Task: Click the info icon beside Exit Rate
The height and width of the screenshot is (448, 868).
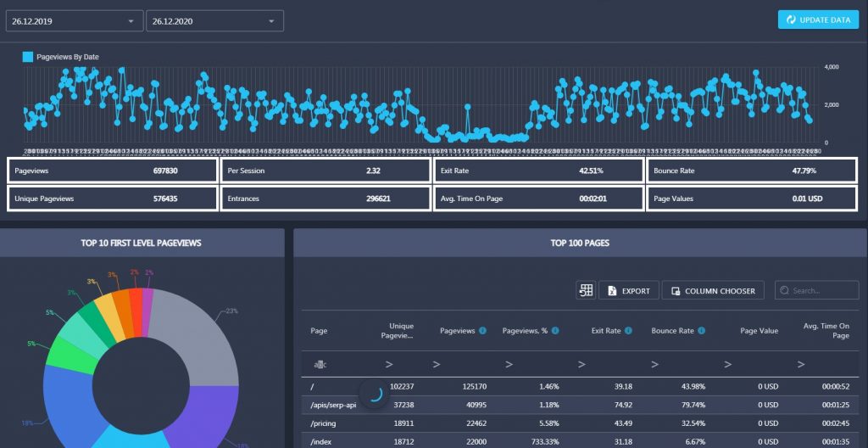Action: 628,330
